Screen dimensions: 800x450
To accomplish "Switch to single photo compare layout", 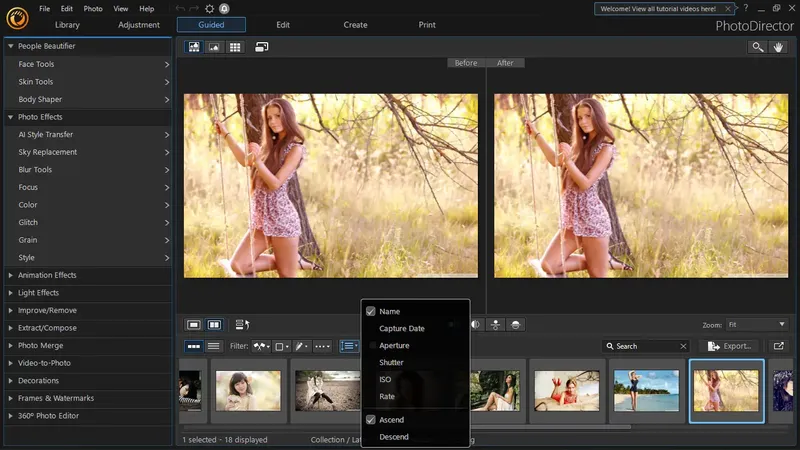I will point(194,324).
